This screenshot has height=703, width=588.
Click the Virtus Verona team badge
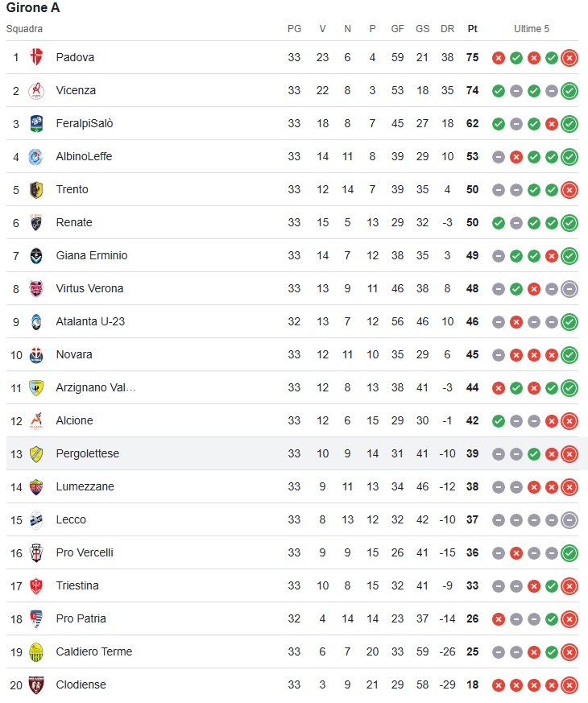click(36, 288)
